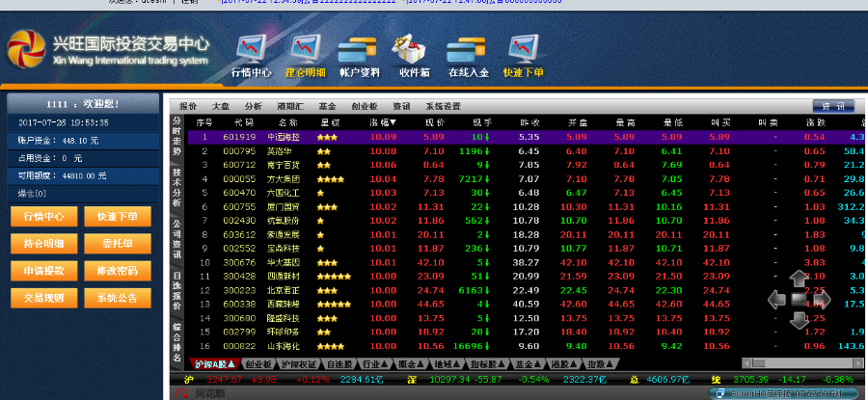
Task: Click the blue 资讯 button at top right
Action: point(833,106)
